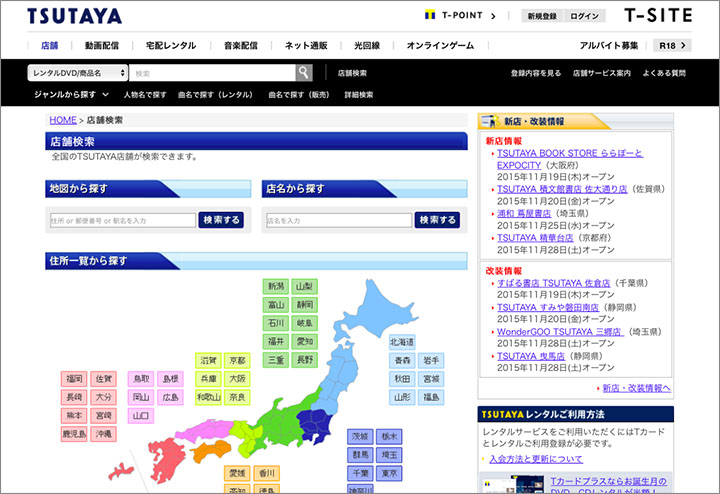
Task: Click 詳細検索 in the black bar
Action: 359,95
